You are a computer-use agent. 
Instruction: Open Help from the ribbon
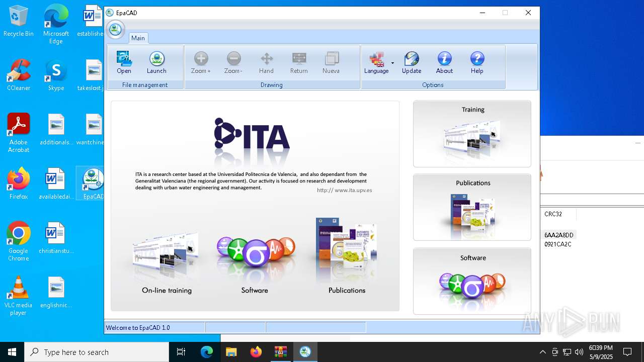click(x=477, y=62)
